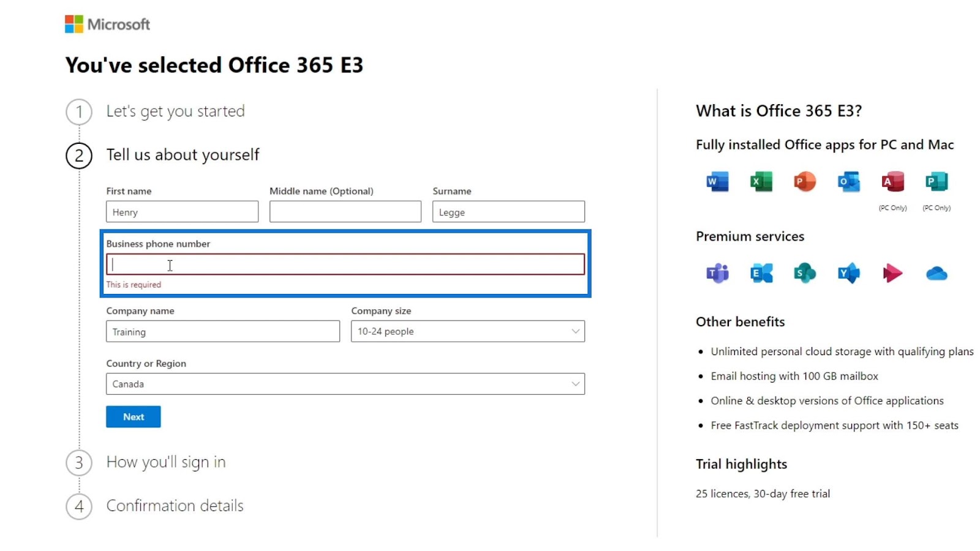Image resolution: width=980 pixels, height=551 pixels.
Task: Click '25 licences, 30-day free trial' text
Action: coord(763,493)
